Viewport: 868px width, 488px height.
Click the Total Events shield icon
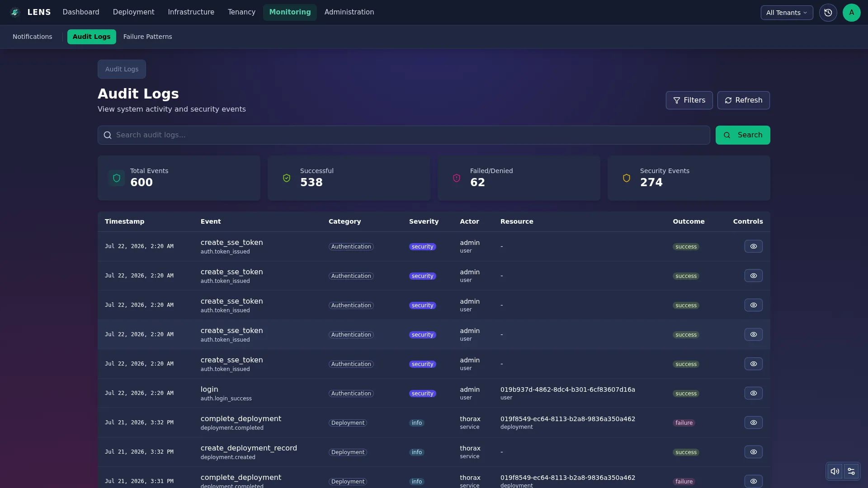[x=117, y=178]
